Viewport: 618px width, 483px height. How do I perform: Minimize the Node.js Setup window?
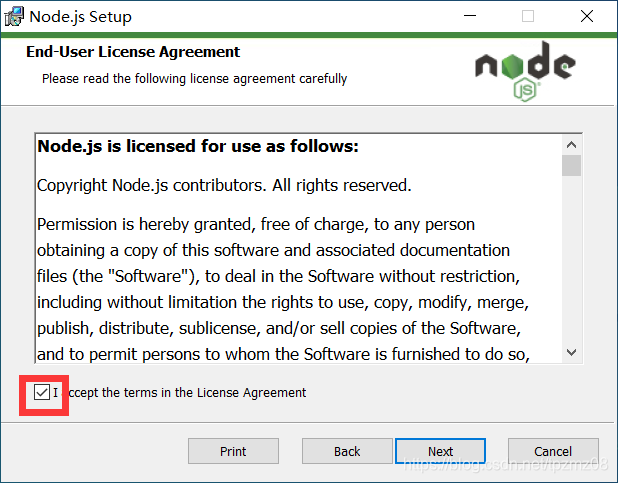pos(470,16)
